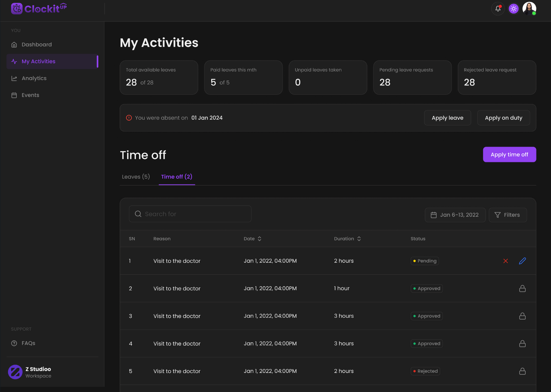551x392 pixels.
Task: Toggle light mode with sun icon
Action: (514, 8)
